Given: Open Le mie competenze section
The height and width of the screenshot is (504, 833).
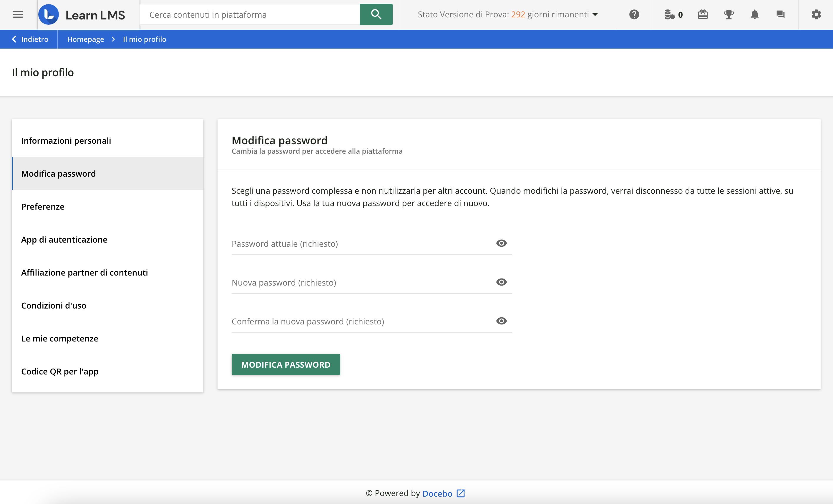Looking at the screenshot, I should coord(107,338).
